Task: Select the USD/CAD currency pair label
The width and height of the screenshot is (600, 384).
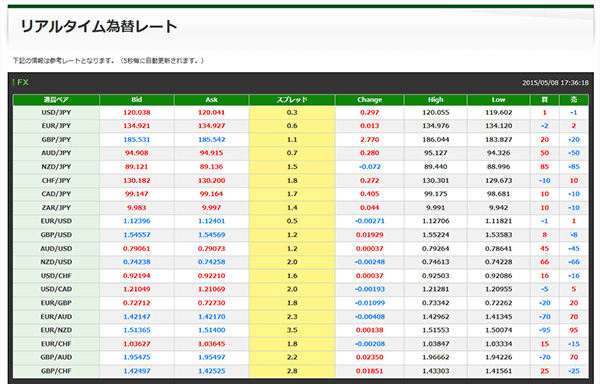Action: click(56, 289)
